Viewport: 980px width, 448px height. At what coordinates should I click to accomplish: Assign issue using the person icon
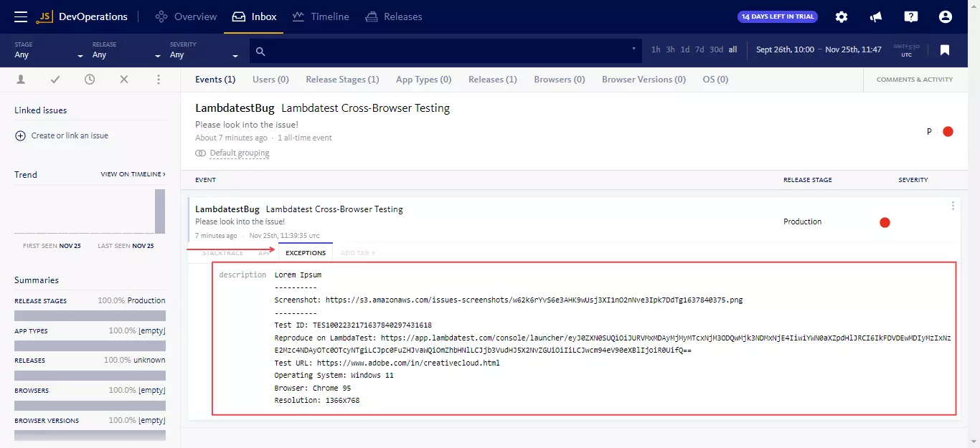click(x=21, y=80)
